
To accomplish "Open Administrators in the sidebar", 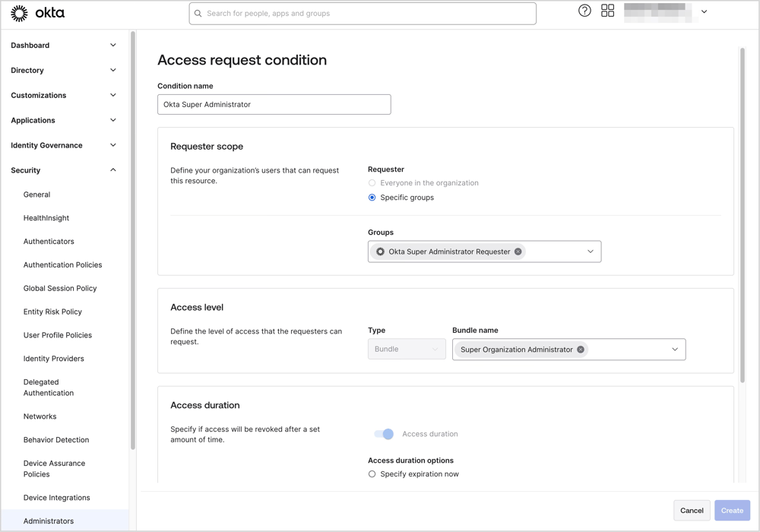I will point(49,521).
